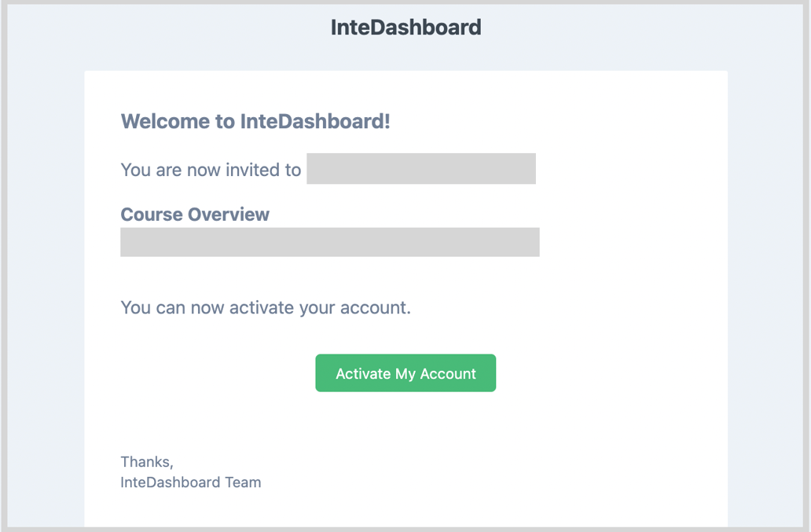Select the Activate My Account label text

pos(405,372)
